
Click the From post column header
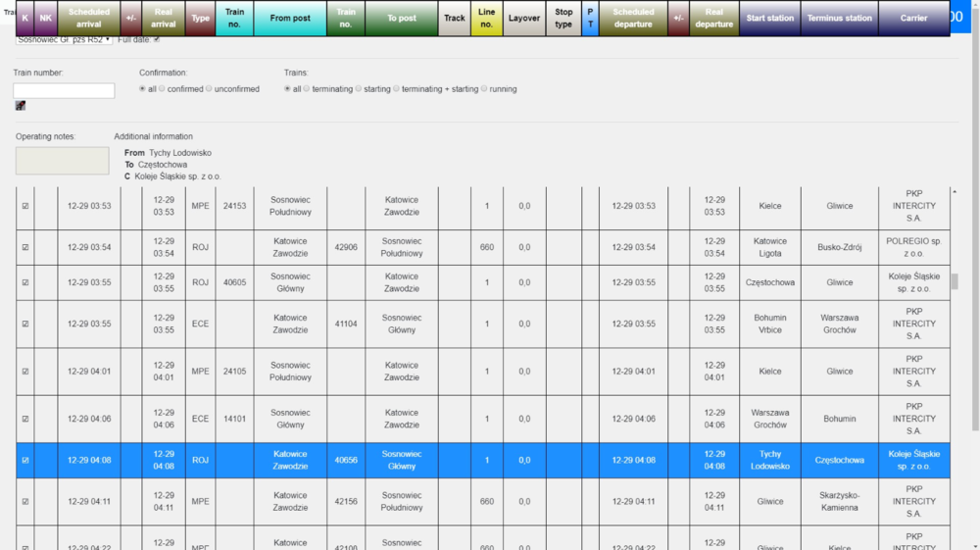(290, 18)
